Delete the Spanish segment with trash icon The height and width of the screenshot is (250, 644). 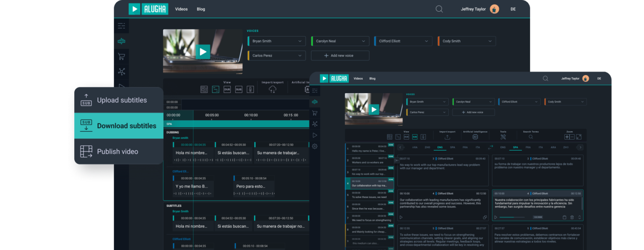[572, 217]
